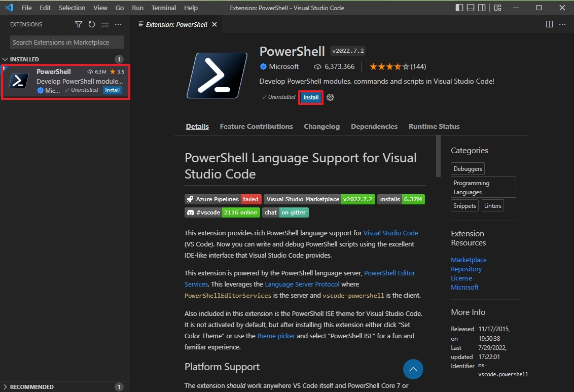
Task: Open Extensions panel more actions menu
Action: click(x=118, y=24)
